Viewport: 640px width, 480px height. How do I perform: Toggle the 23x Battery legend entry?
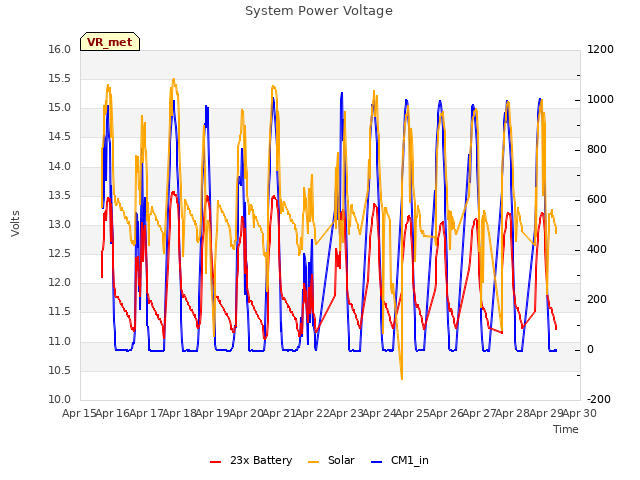coord(251,460)
